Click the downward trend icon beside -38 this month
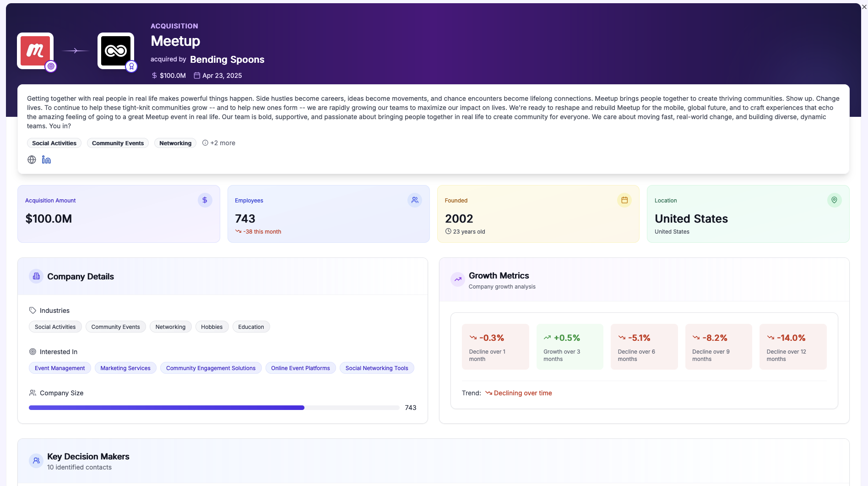 238,231
